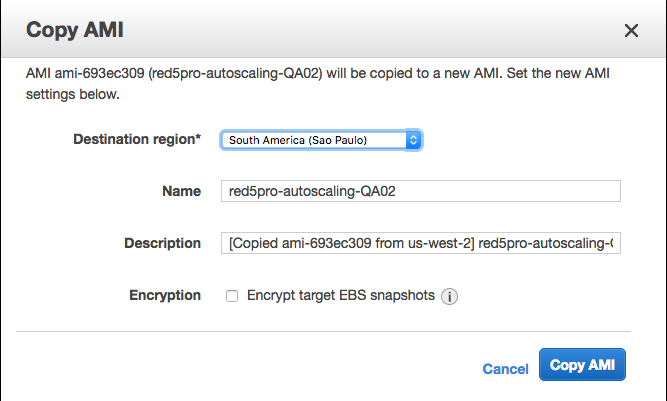The height and width of the screenshot is (401, 667).
Task: Click the AMI ami-693ec309 summary text
Action: 318,83
